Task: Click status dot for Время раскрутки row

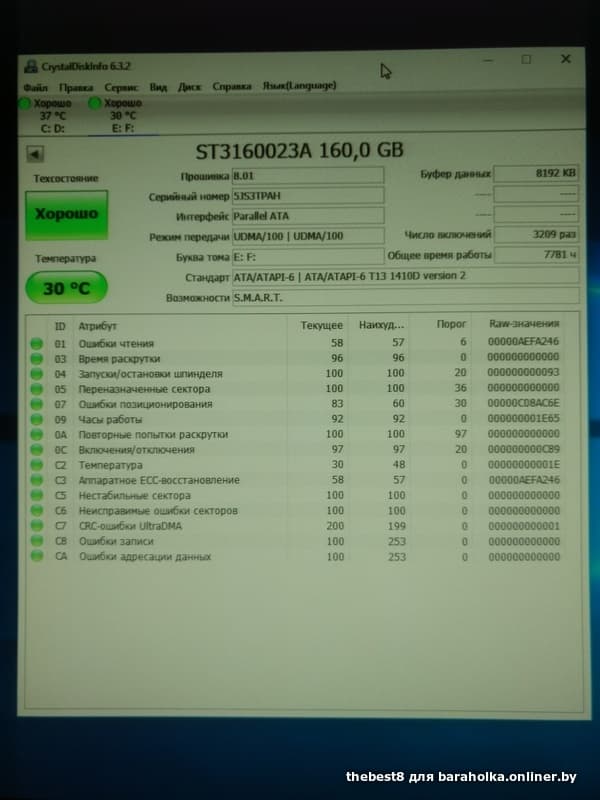Action: click(36, 359)
